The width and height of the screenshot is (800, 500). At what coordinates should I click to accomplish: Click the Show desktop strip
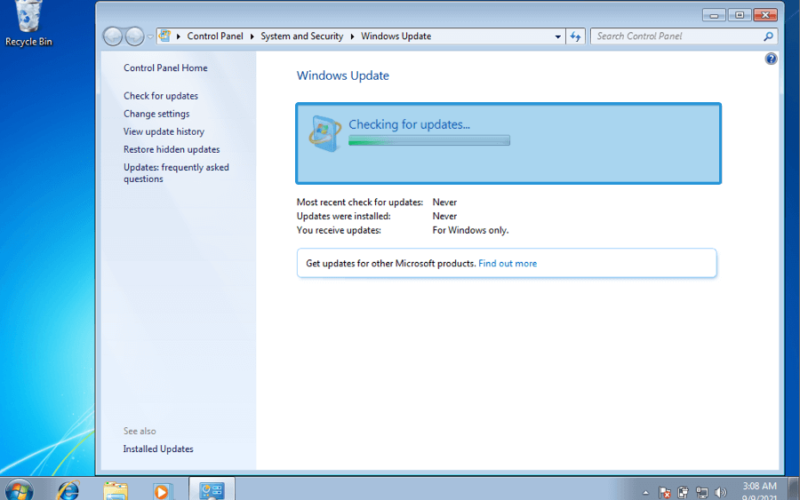(x=794, y=489)
